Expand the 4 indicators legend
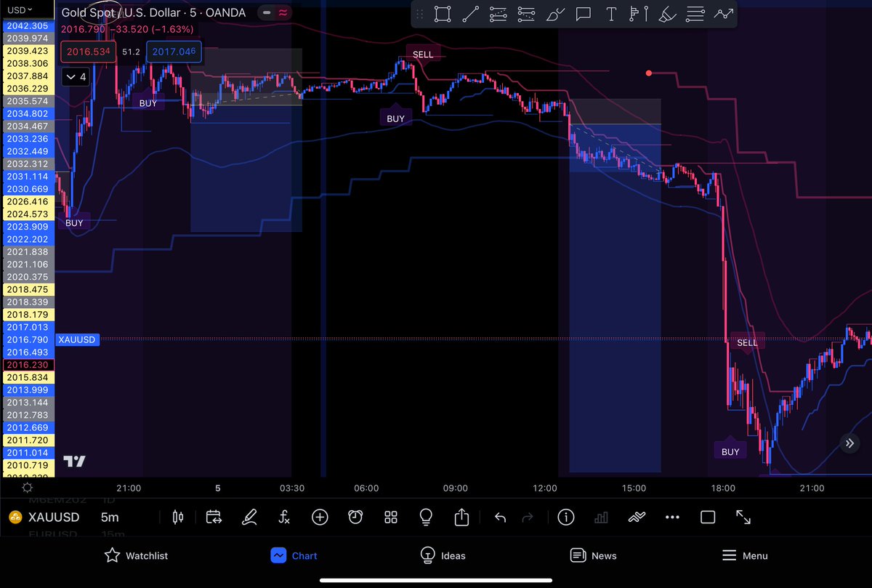Screen dimensions: 872x588 [76, 76]
